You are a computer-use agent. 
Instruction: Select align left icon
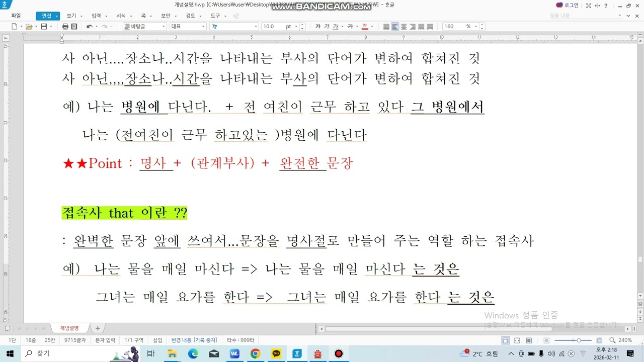point(395,27)
